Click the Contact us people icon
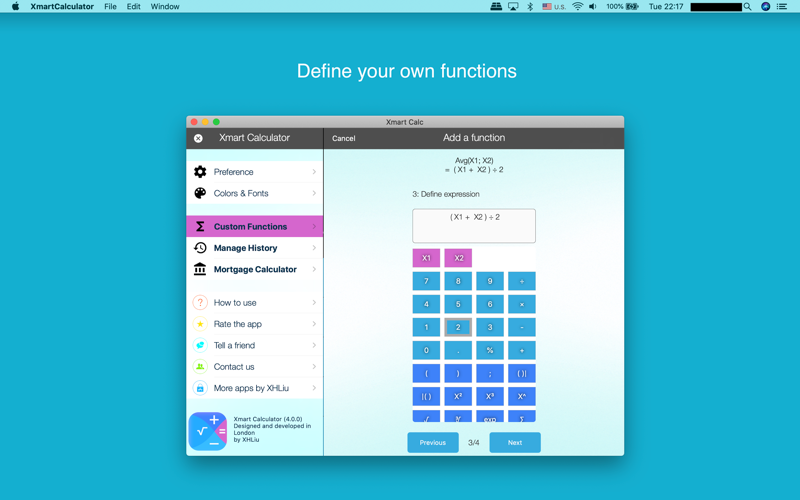 (x=200, y=367)
